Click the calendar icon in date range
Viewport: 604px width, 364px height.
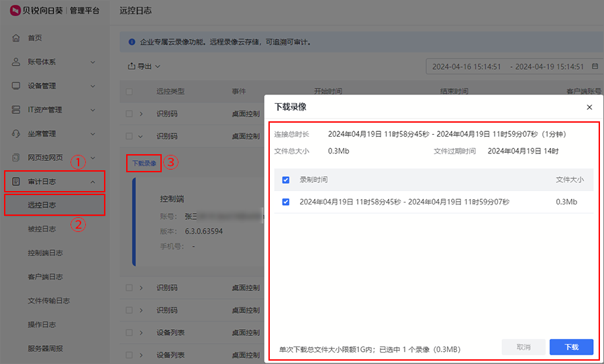pyautogui.click(x=595, y=66)
